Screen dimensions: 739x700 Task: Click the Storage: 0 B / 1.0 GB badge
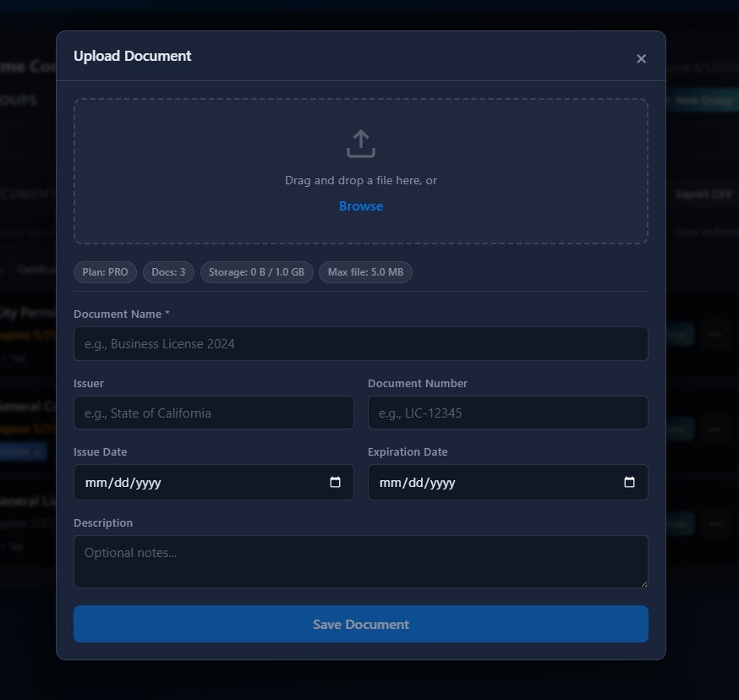(x=256, y=272)
